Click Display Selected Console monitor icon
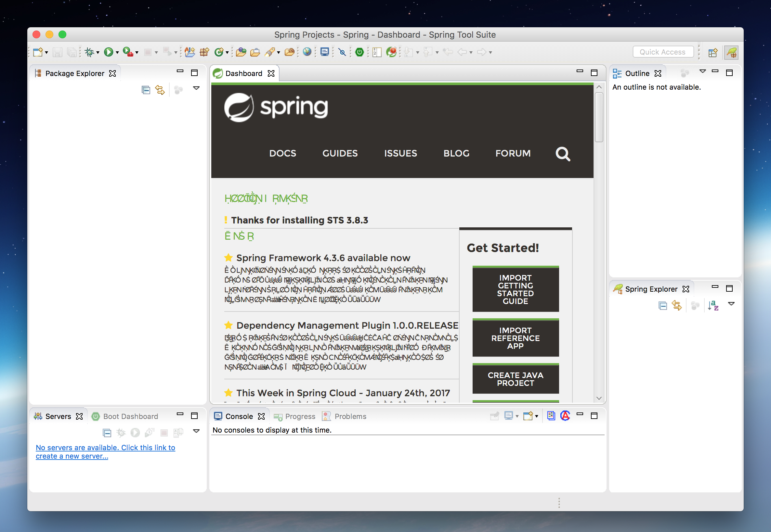 click(509, 416)
